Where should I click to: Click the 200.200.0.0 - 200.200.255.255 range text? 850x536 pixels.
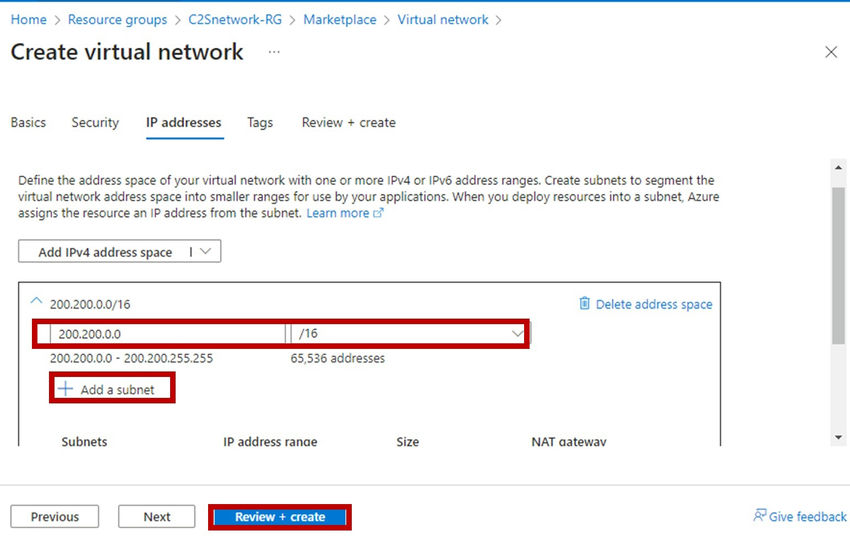click(131, 358)
